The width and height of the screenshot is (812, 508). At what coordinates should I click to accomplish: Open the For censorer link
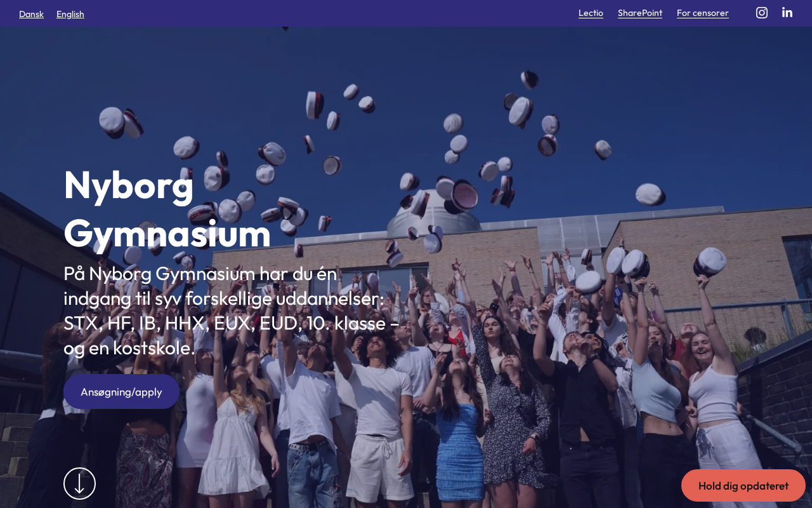pos(703,13)
